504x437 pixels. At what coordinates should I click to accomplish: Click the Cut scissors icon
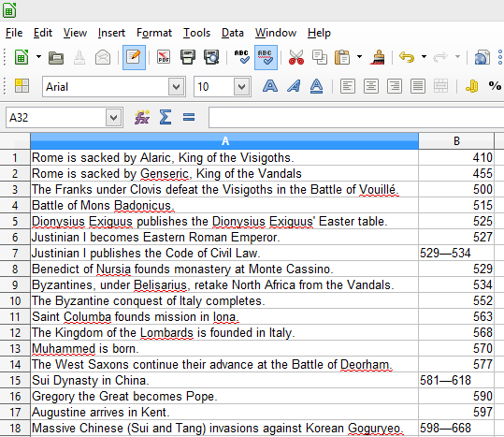[x=296, y=58]
